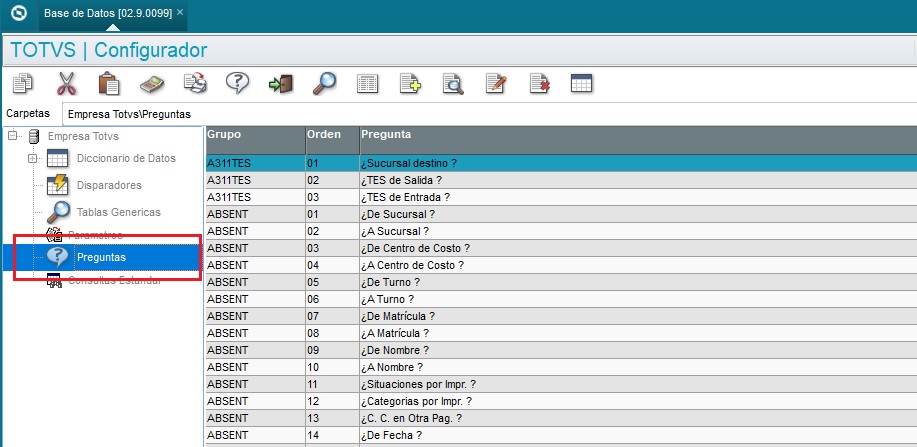917x447 pixels.
Task: Click the view record icon
Action: point(453,84)
